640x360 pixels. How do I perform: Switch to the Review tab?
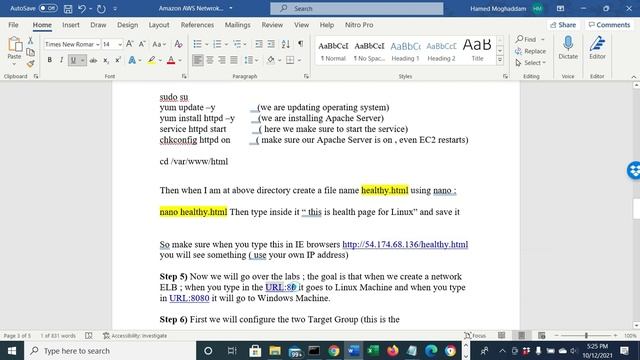[272, 25]
